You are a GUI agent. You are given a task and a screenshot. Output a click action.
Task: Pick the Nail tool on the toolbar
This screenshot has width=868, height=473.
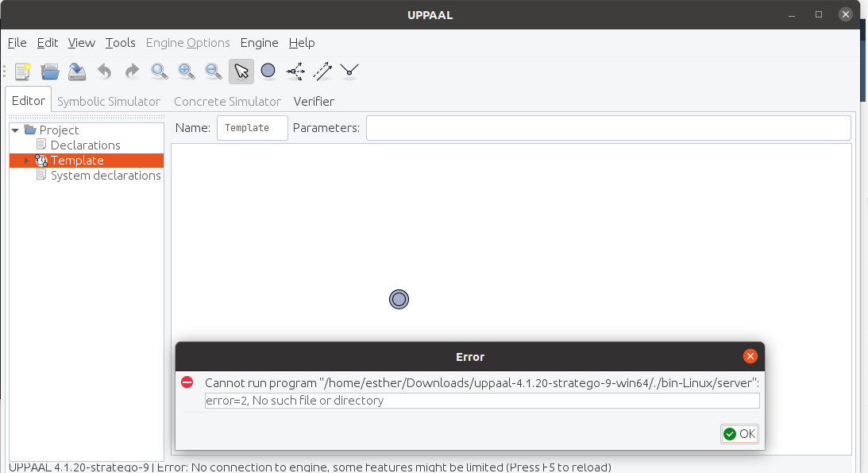[x=349, y=71]
